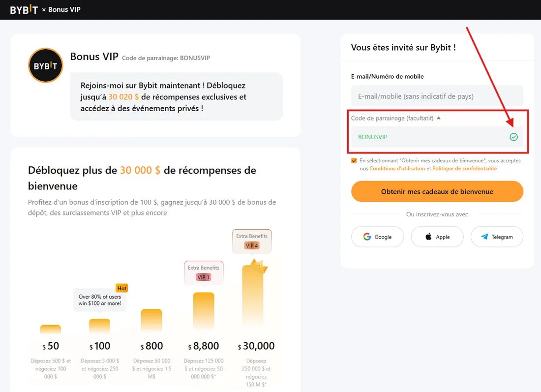The image size is (541, 392).
Task: Click the Déposez 3 000 $ condition text
Action: coord(100,368)
